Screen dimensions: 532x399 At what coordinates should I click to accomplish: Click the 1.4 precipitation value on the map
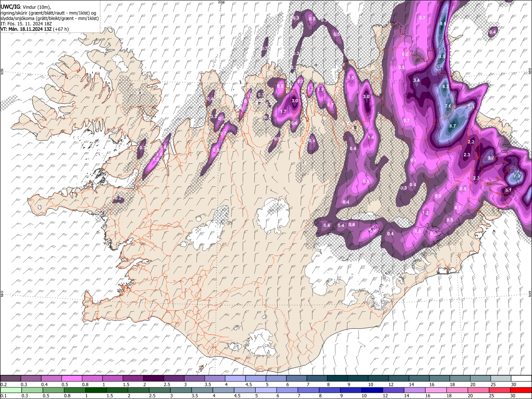pos(371,138)
